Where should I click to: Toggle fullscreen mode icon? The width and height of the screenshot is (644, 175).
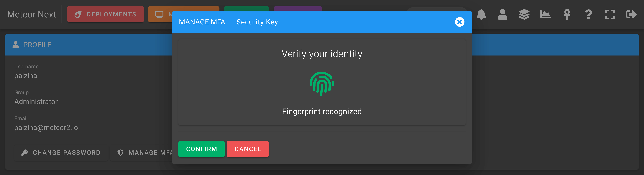pos(610,14)
